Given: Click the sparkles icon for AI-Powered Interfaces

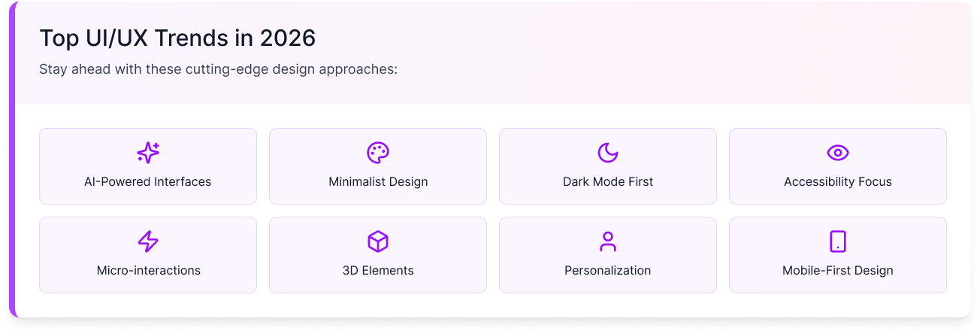Looking at the screenshot, I should point(148,153).
